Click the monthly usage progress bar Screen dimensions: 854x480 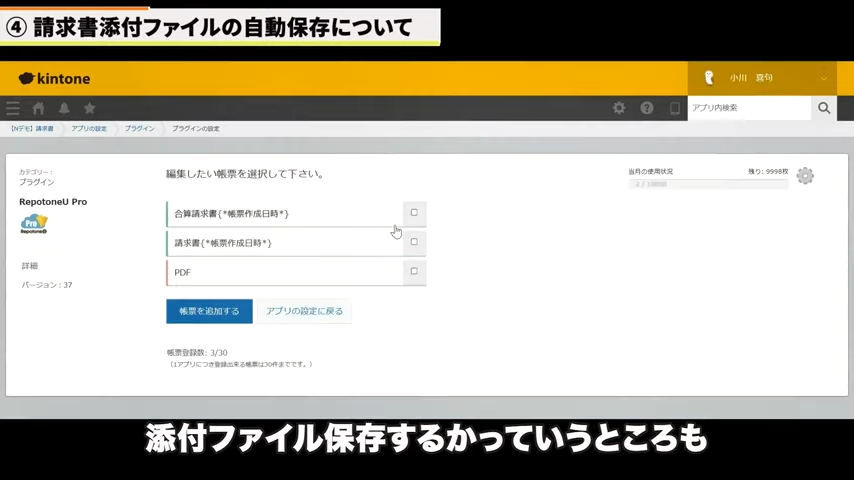point(708,184)
